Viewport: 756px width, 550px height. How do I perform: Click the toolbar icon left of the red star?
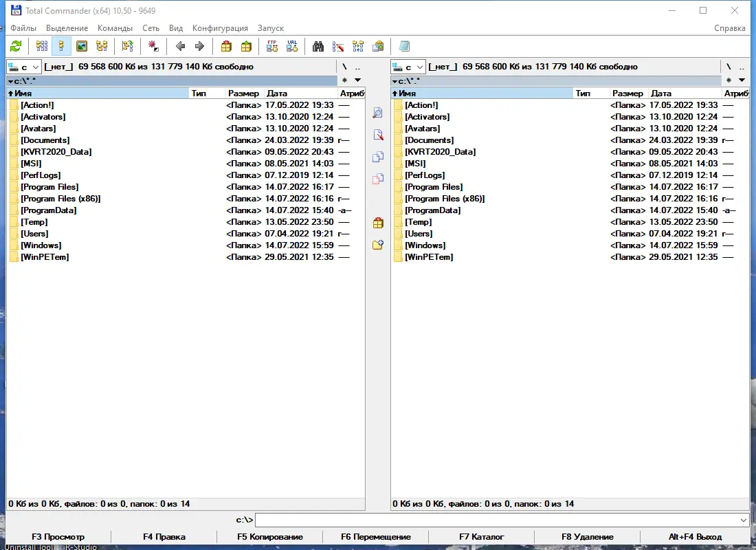tap(127, 46)
